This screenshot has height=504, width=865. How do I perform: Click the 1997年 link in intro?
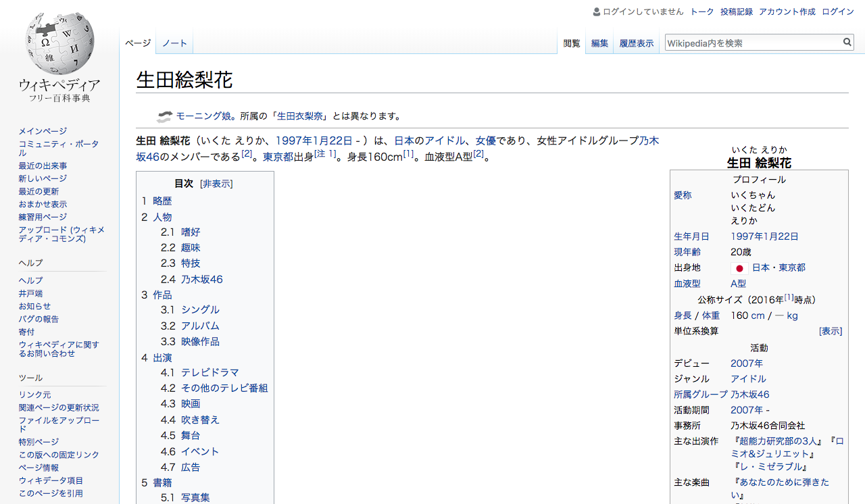[x=295, y=141]
